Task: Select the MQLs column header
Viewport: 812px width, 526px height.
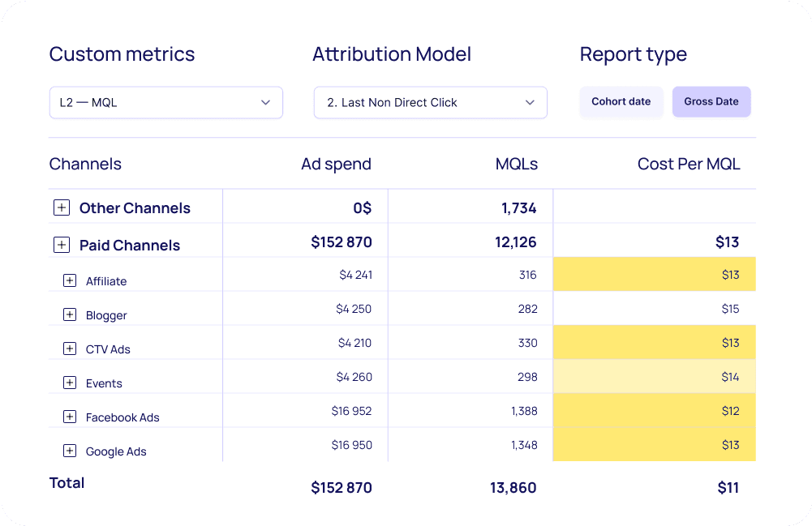Action: point(516,164)
